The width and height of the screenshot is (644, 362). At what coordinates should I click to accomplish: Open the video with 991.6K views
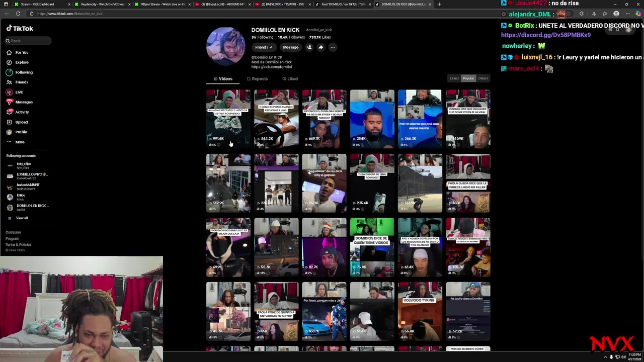(x=228, y=119)
